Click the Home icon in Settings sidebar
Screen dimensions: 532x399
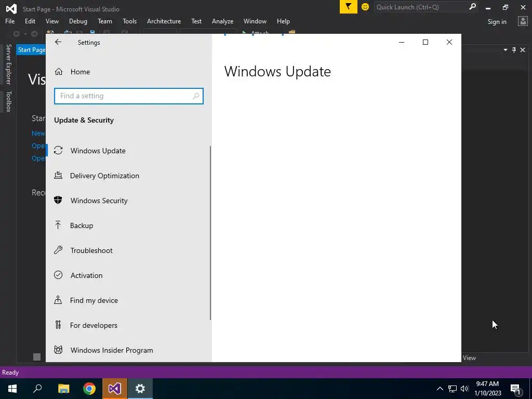click(x=58, y=72)
